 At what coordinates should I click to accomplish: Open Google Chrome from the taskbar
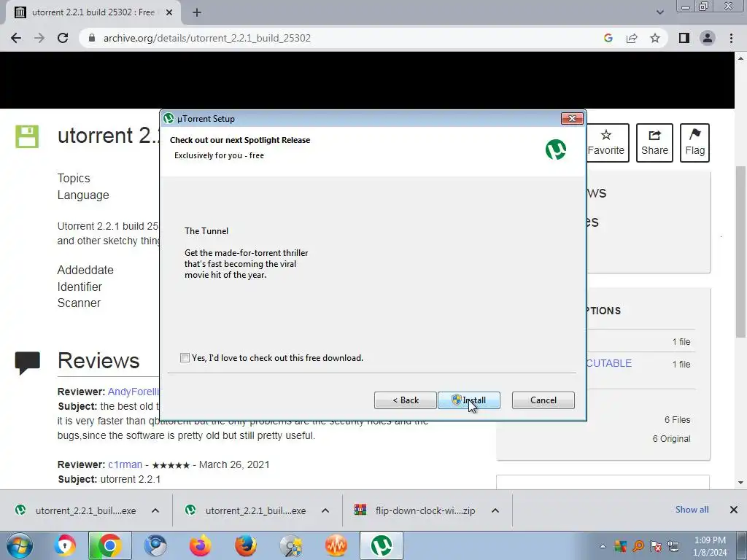(109, 545)
